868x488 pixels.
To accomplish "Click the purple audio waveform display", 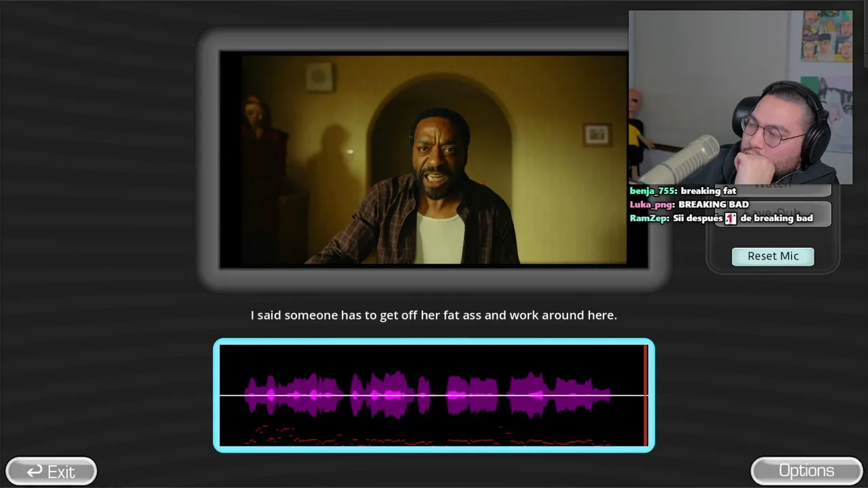I will coord(434,395).
